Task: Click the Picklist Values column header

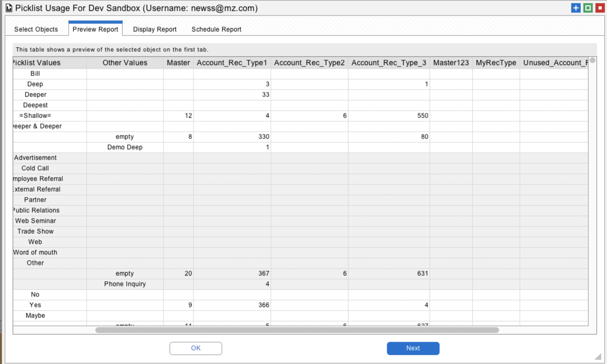Action: pyautogui.click(x=36, y=63)
